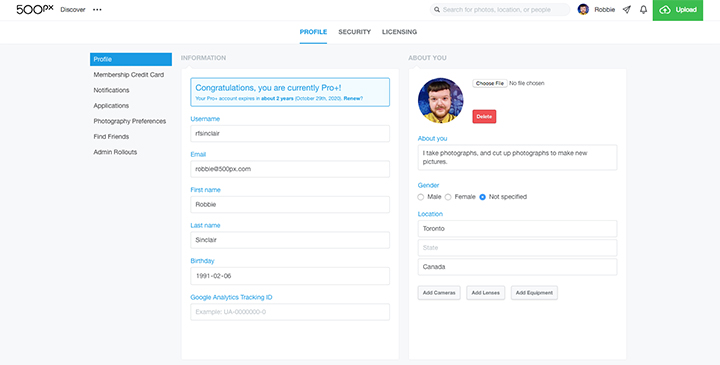Open Find Friends page
This screenshot has width=720, height=365.
tap(111, 137)
